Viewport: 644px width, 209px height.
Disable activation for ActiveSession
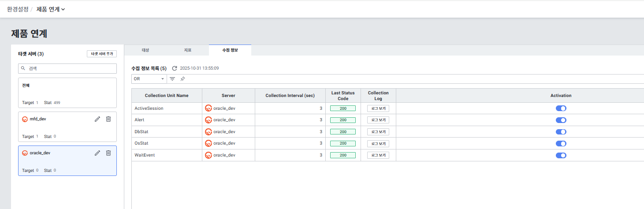pyautogui.click(x=561, y=108)
